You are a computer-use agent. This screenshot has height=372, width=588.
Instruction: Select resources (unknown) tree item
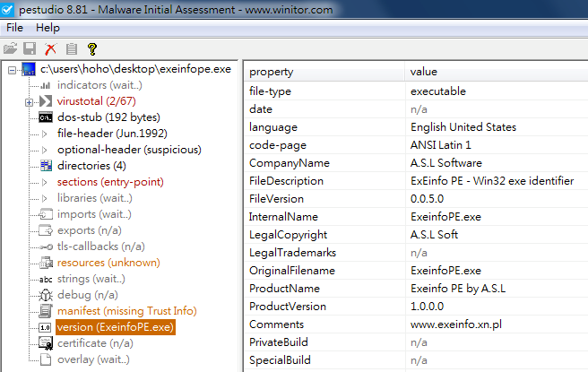click(108, 263)
